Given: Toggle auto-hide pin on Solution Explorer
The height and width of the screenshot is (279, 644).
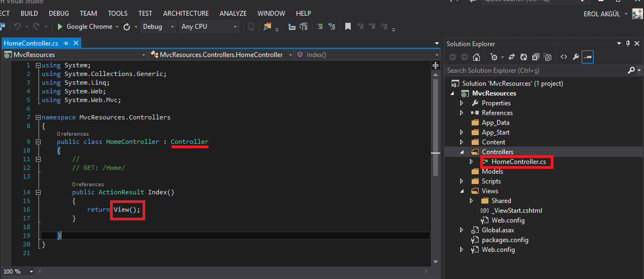Looking at the screenshot, I should [x=628, y=43].
